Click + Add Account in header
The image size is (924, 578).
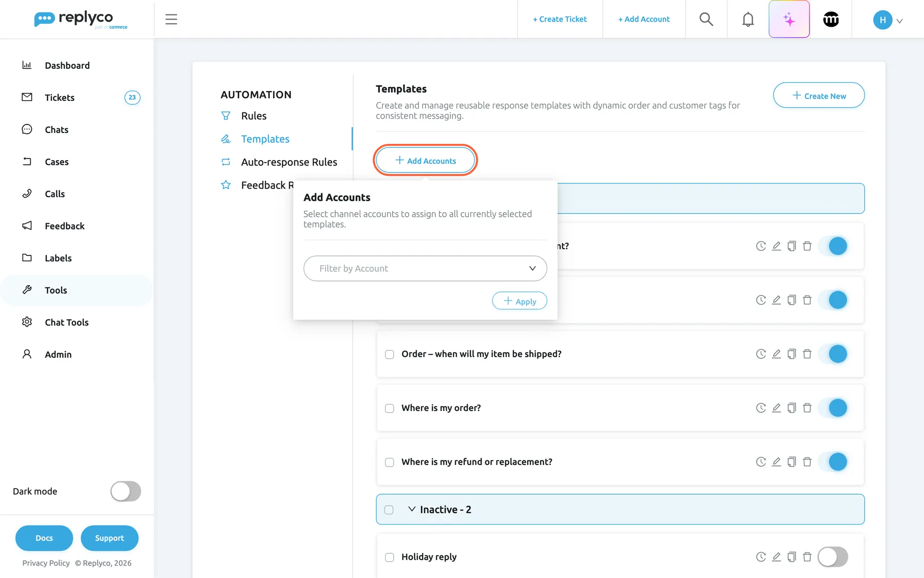point(644,20)
